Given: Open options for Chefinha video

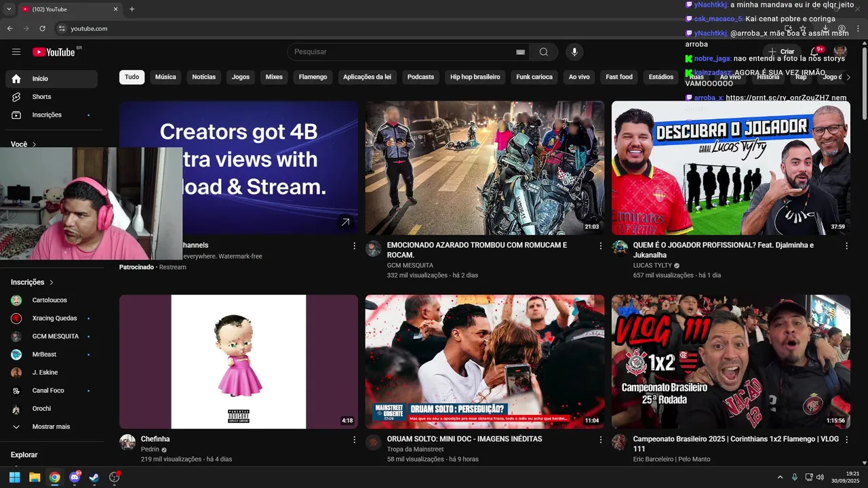Looking at the screenshot, I should point(354,440).
